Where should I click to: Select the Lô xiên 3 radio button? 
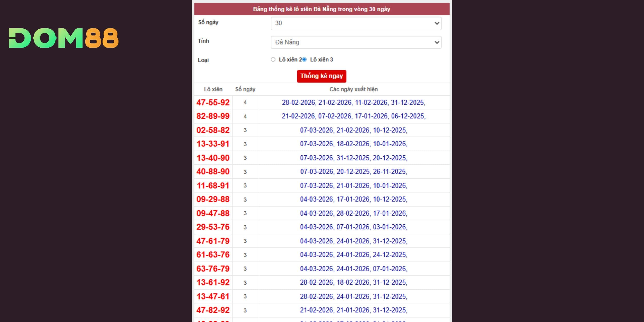click(304, 60)
